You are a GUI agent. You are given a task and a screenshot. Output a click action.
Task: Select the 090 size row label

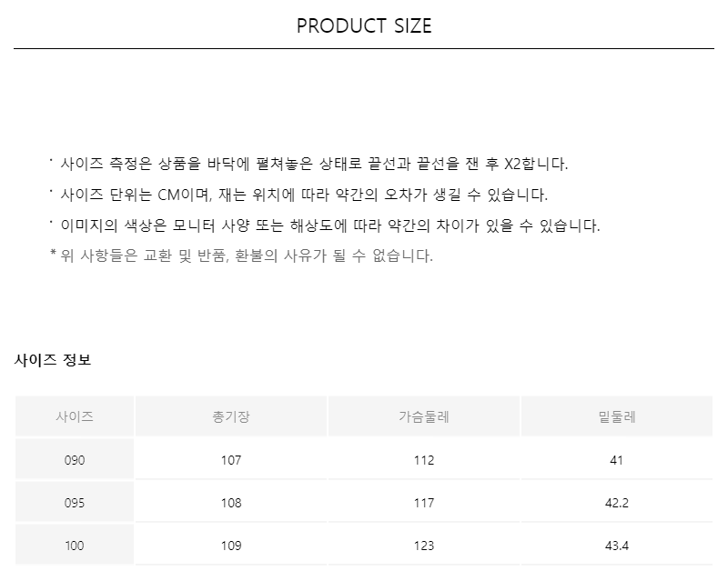coord(75,459)
